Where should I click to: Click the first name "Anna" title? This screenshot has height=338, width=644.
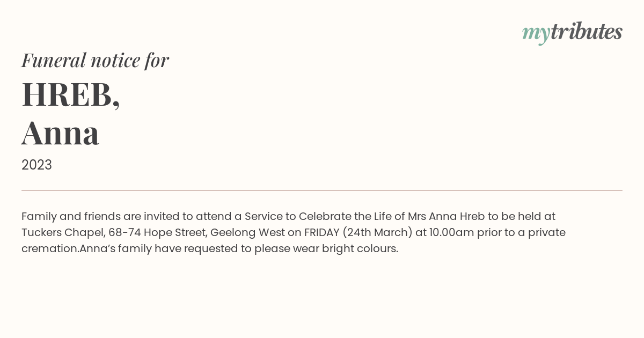click(60, 133)
